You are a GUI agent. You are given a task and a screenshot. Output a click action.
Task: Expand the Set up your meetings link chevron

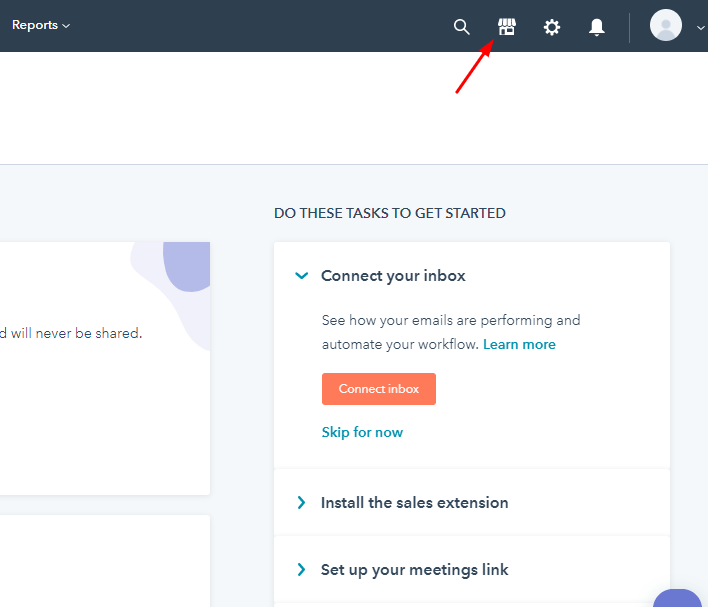pyautogui.click(x=302, y=570)
